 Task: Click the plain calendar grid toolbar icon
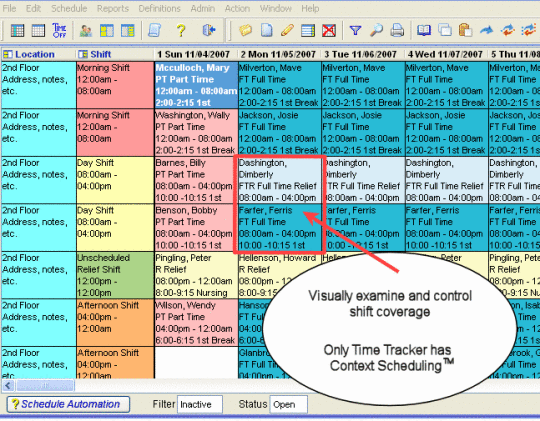[38, 30]
